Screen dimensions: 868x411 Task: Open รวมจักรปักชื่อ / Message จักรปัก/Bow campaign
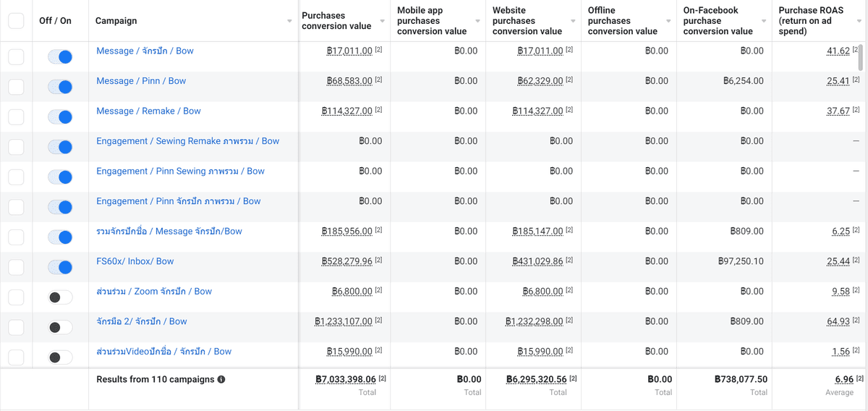coord(169,232)
